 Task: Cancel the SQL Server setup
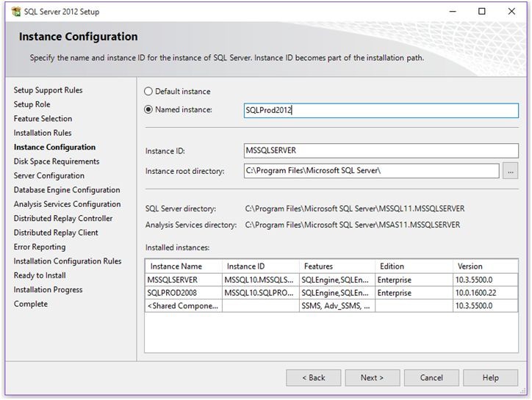(x=431, y=378)
